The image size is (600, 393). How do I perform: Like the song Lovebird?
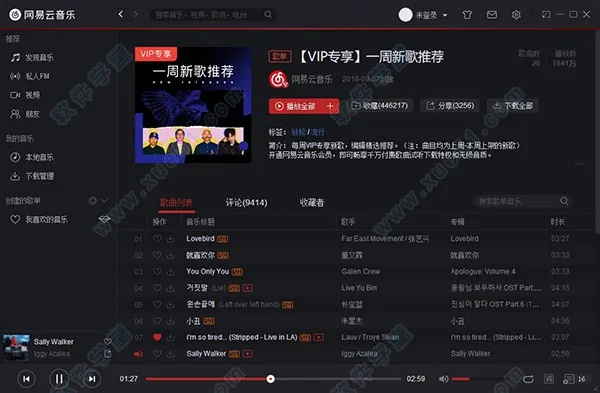click(157, 239)
